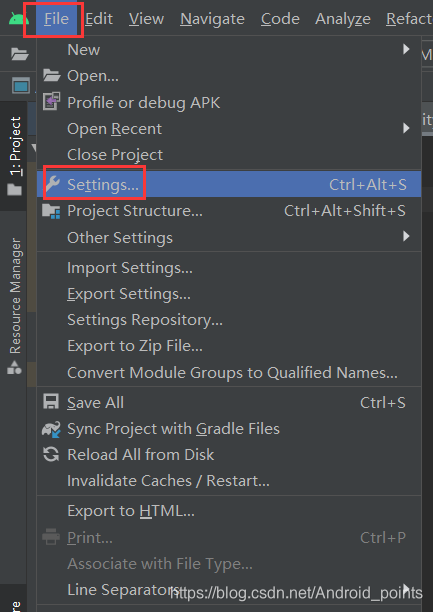Click the Open folder icon in menu
433x612 pixels.
tap(51, 75)
